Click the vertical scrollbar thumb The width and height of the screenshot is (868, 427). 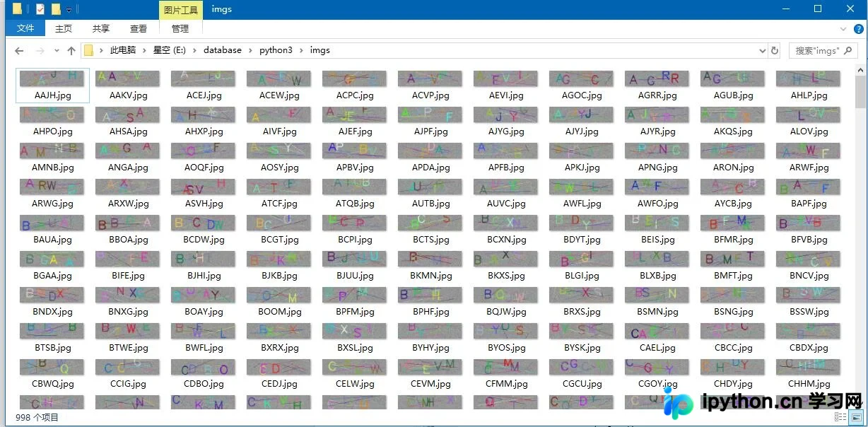860,92
